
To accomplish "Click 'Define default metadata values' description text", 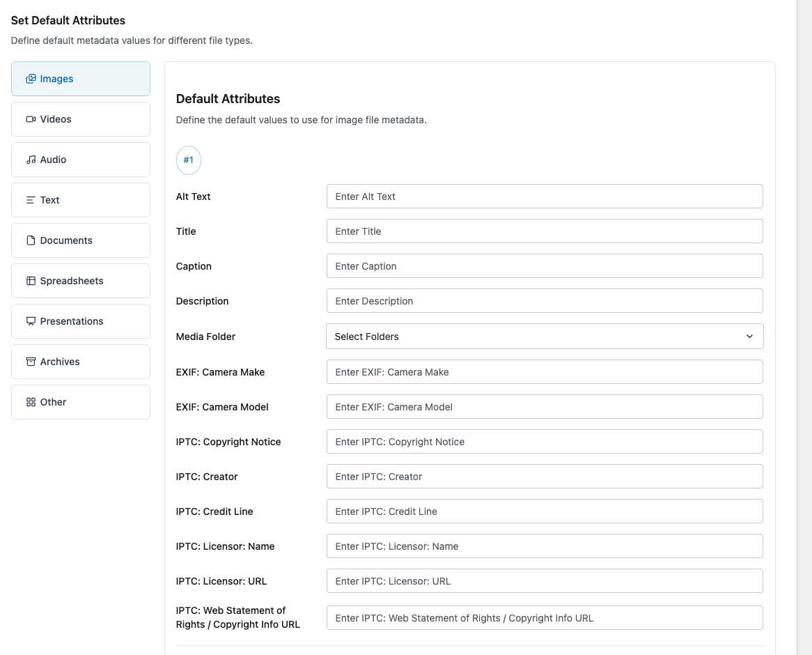I will [132, 40].
